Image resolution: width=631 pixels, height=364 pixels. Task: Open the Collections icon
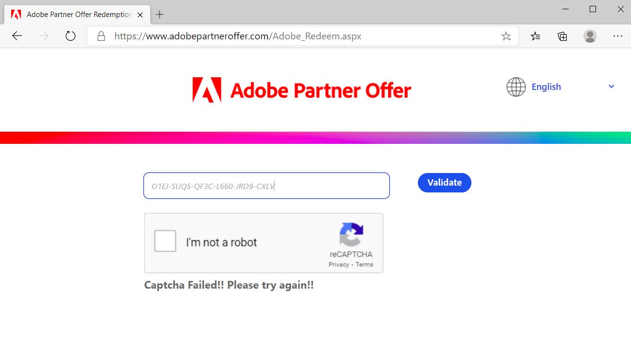(x=562, y=36)
